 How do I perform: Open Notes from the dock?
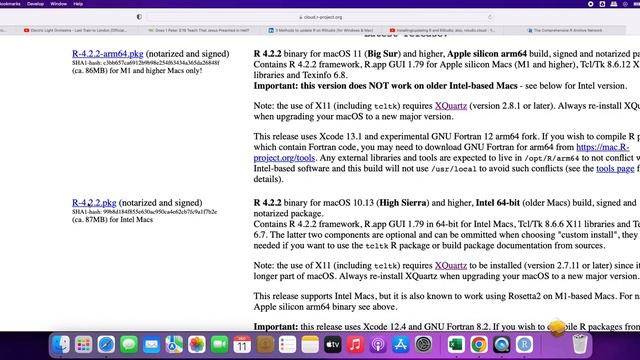point(310,344)
